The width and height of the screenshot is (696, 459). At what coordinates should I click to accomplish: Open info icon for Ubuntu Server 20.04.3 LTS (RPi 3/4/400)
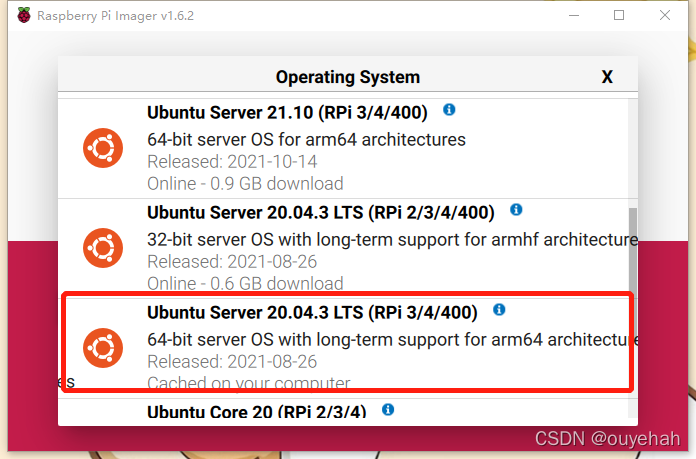click(499, 309)
